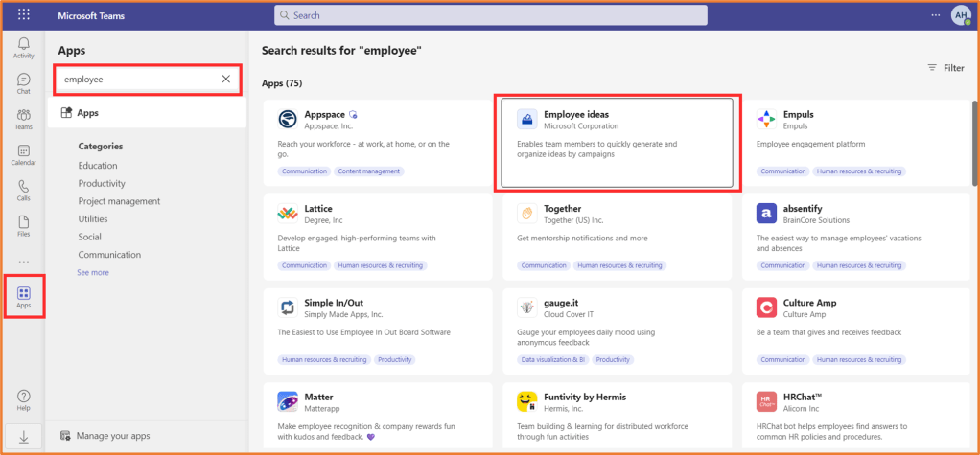Open the Activity feed icon
The image size is (980, 455).
[23, 48]
